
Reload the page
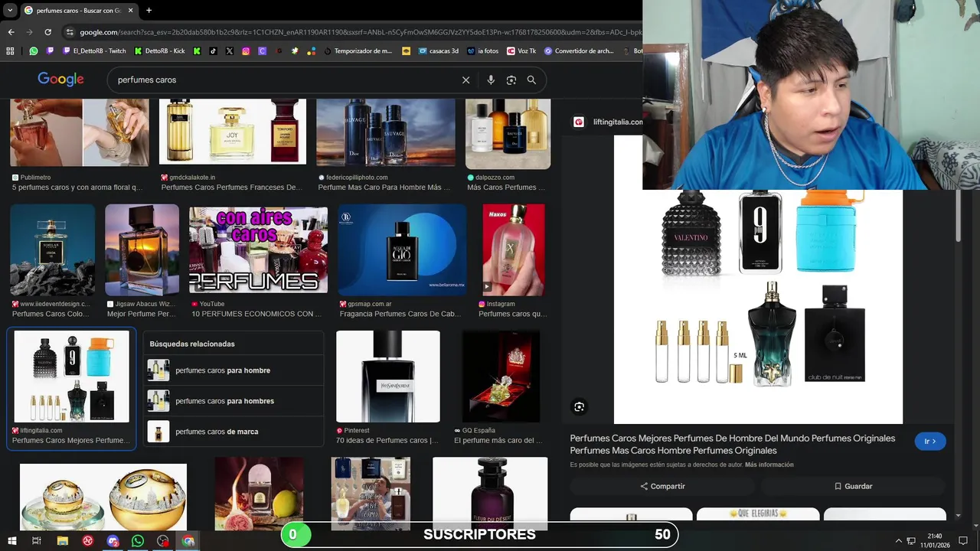tap(47, 32)
